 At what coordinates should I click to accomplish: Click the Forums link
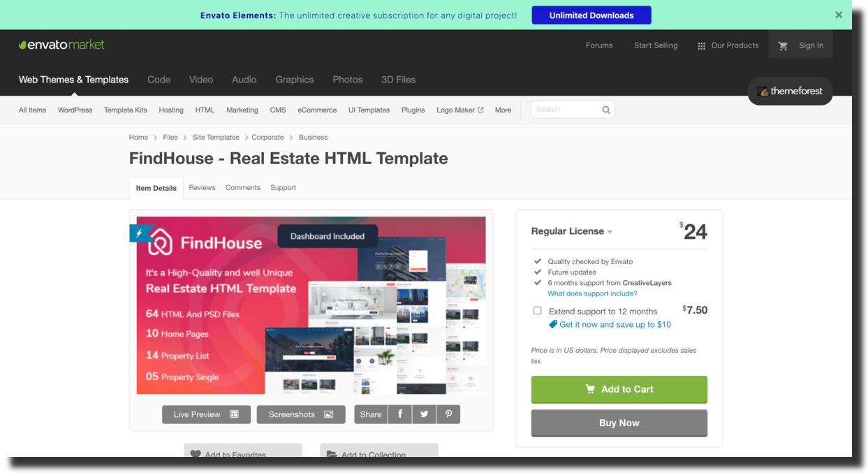(599, 45)
